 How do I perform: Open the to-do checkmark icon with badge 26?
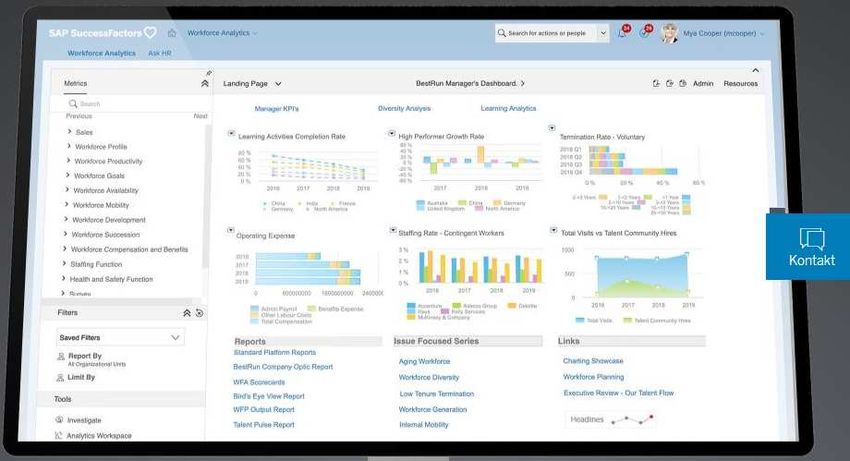tap(645, 33)
